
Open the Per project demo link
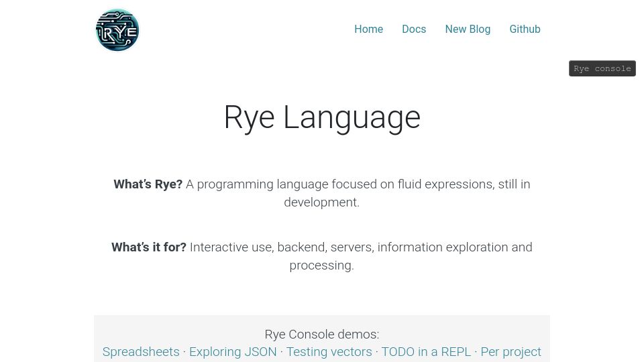[511, 352]
